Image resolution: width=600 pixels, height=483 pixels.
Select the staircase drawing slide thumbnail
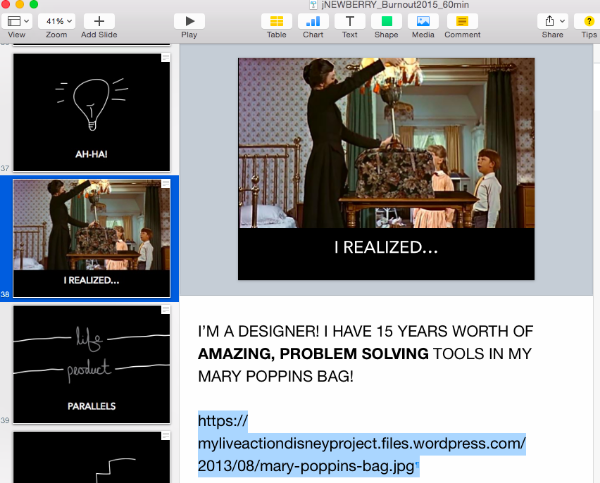tap(91, 457)
